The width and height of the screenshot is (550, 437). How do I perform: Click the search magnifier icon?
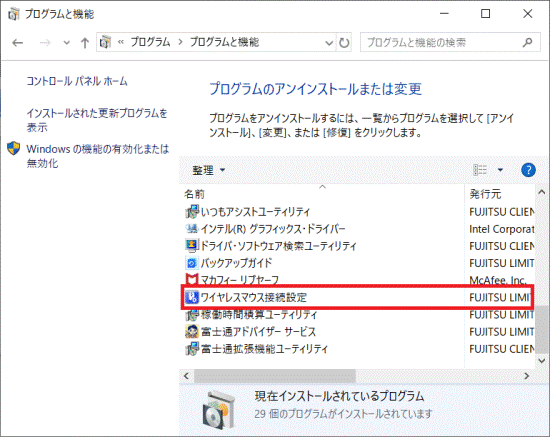pyautogui.click(x=527, y=42)
